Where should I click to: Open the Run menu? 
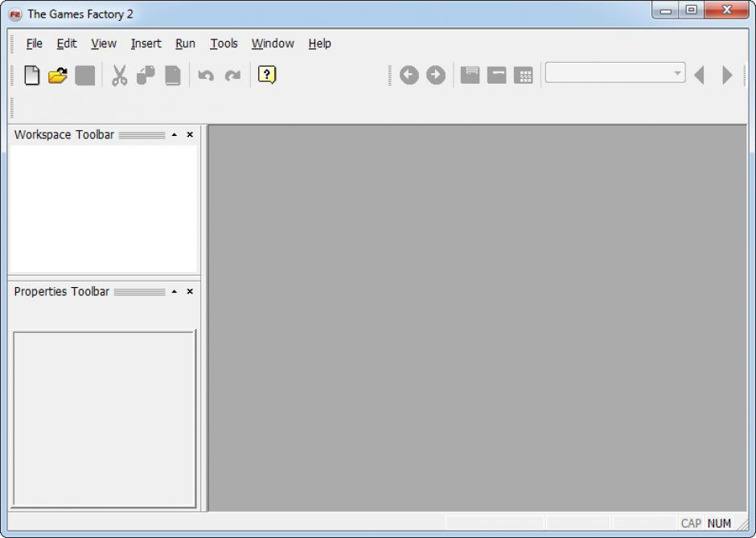[185, 43]
